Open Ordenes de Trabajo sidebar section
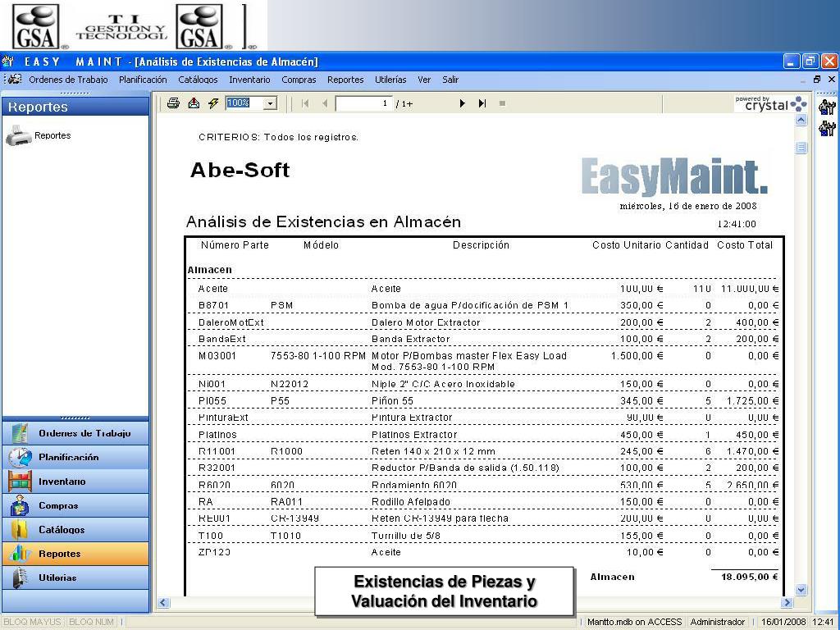 click(x=75, y=433)
